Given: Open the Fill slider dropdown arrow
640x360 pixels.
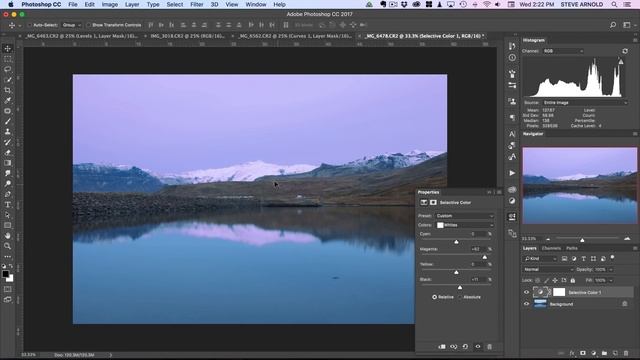Looking at the screenshot, I should pos(611,280).
